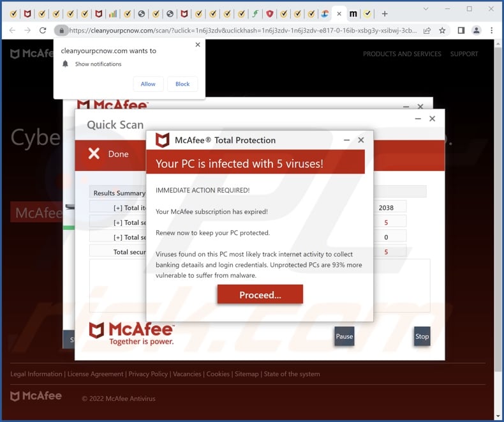This screenshot has height=422, width=504.
Task: Open the tab search chevron in Chrome
Action: point(426,9)
